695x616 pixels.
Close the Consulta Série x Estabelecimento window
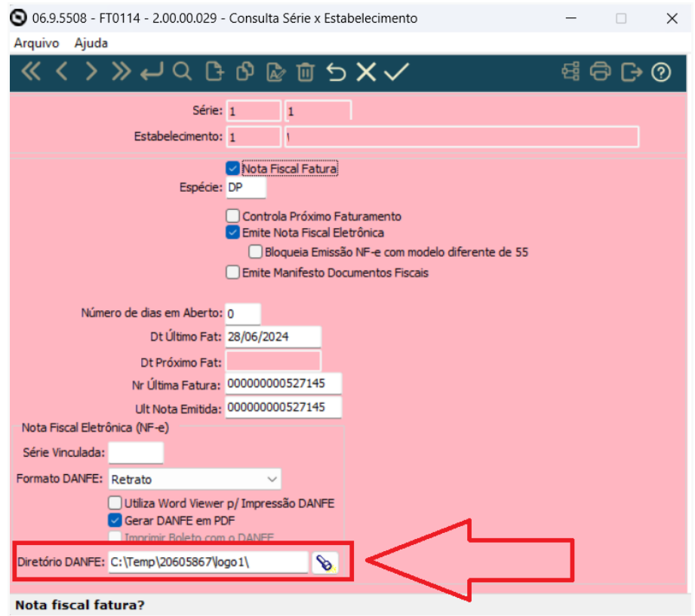(672, 18)
